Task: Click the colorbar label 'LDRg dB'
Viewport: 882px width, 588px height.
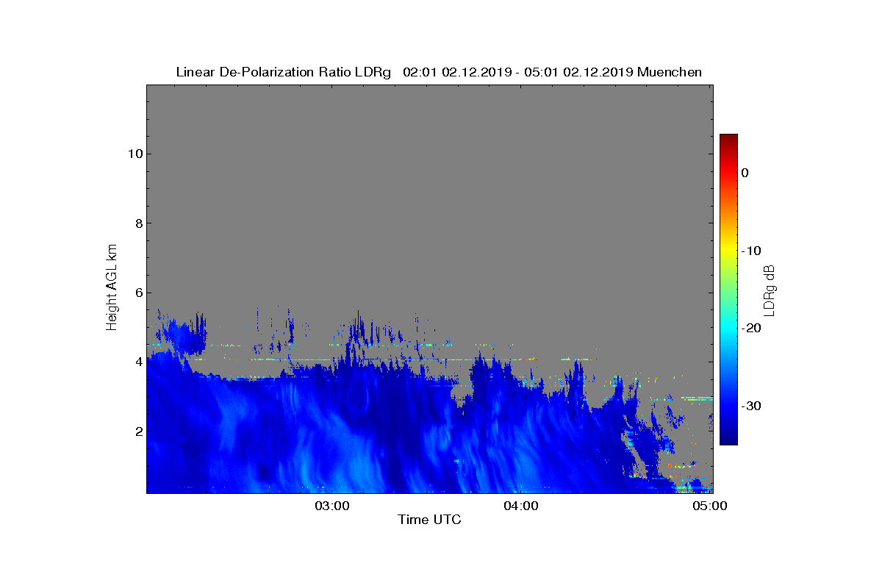Action: (x=770, y=290)
